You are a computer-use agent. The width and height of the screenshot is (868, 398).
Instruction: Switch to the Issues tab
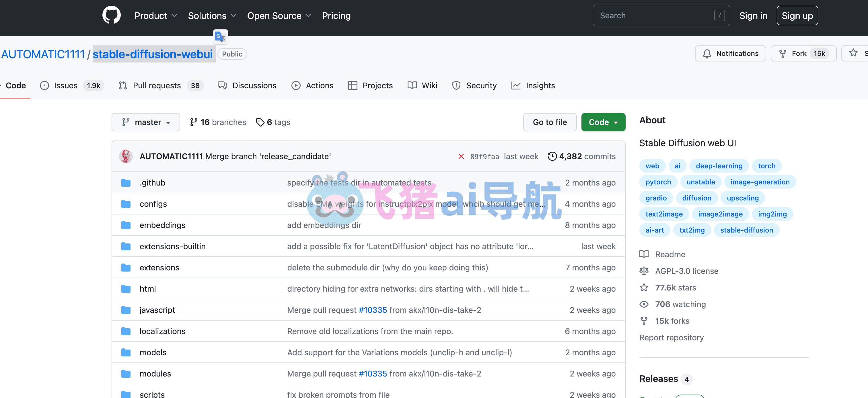pos(65,85)
